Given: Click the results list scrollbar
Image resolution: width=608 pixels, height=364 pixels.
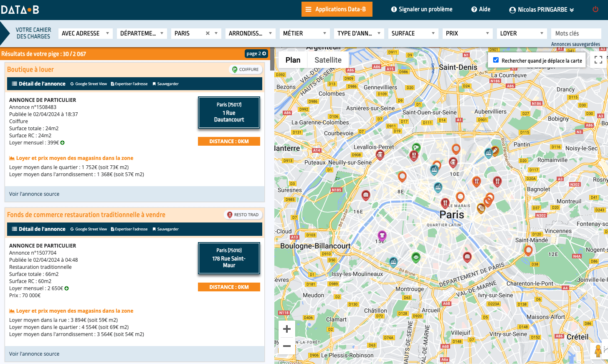Looking at the screenshot, I should (x=272, y=60).
